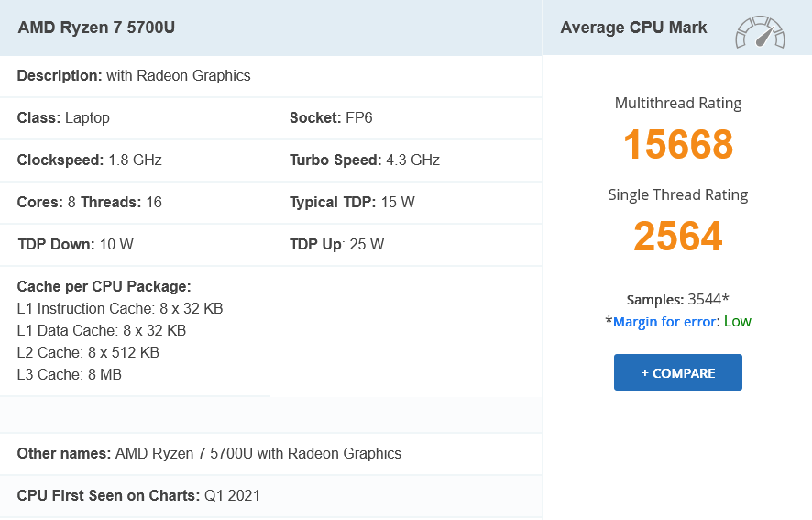Click the Class: Laptop entry

click(63, 117)
